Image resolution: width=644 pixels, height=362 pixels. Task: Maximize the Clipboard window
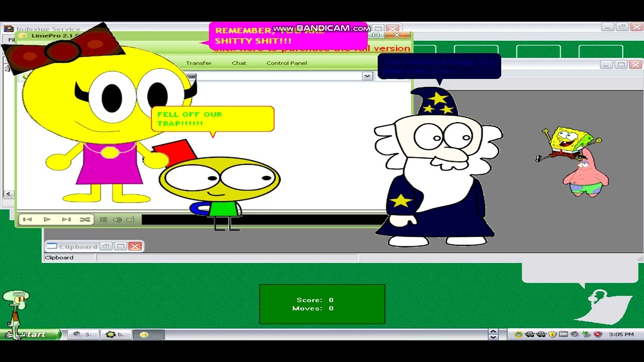click(x=120, y=246)
